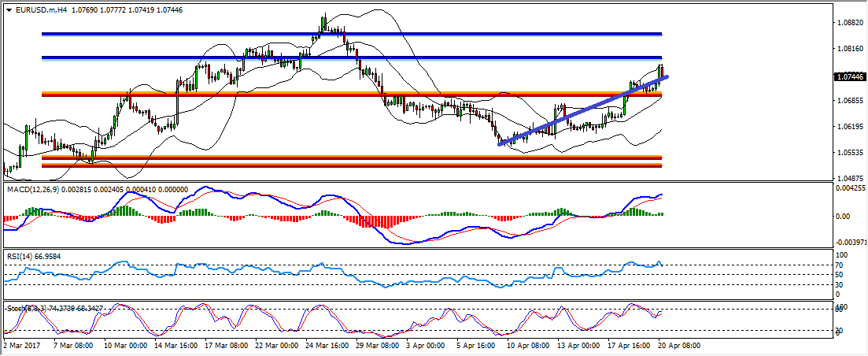The width and height of the screenshot is (868, 356).
Task: Click the 2 Mar 2017 date label
Action: click(21, 347)
